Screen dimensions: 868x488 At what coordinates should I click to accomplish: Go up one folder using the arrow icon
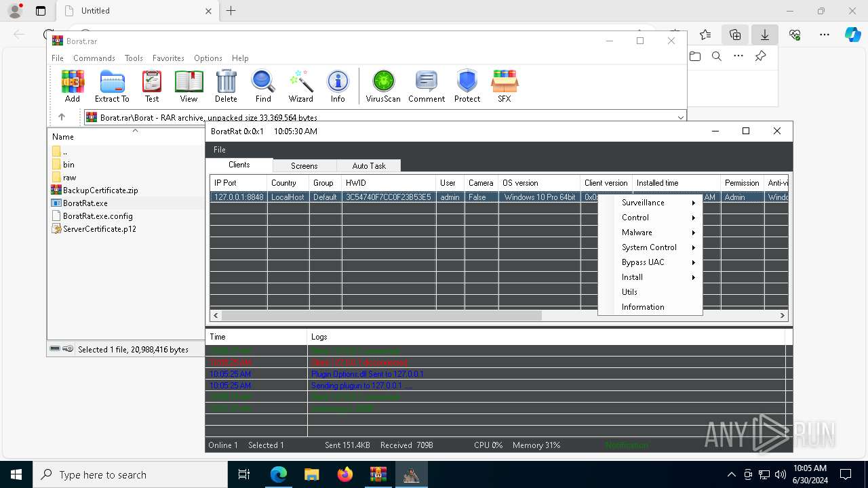[x=62, y=117]
